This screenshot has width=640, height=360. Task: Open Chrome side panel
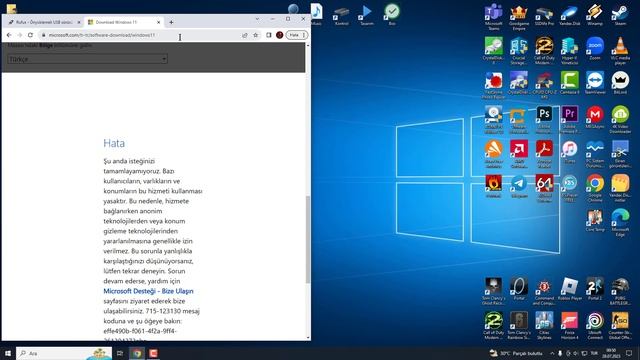269,35
